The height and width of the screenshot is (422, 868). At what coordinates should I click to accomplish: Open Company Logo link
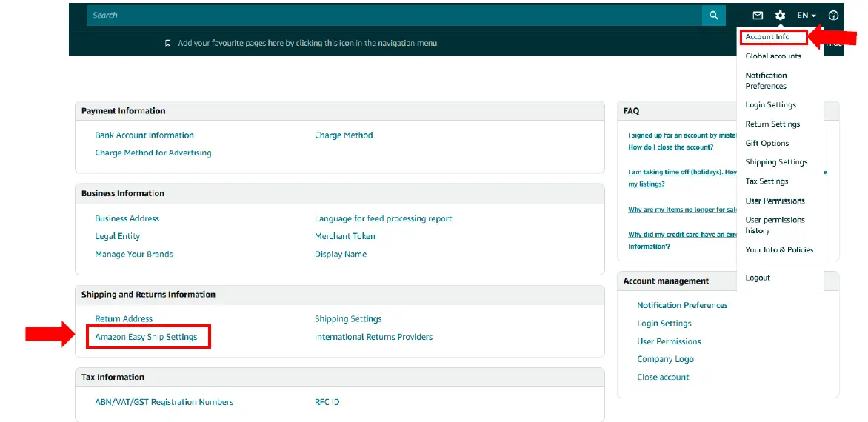pos(665,359)
